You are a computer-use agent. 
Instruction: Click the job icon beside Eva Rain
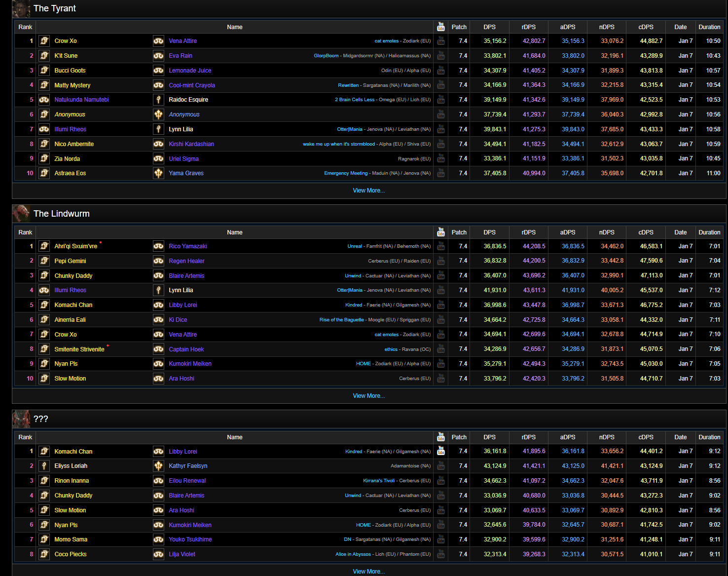point(158,56)
